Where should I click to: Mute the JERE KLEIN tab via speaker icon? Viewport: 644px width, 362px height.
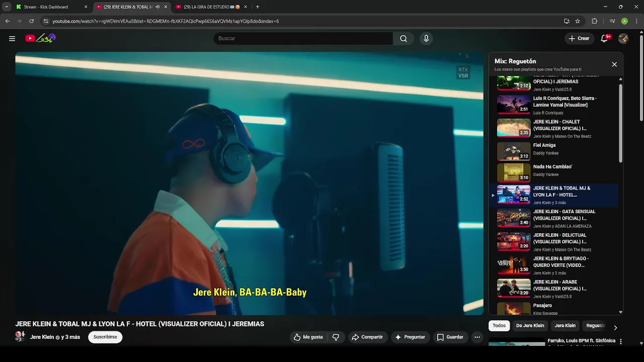pos(157,7)
